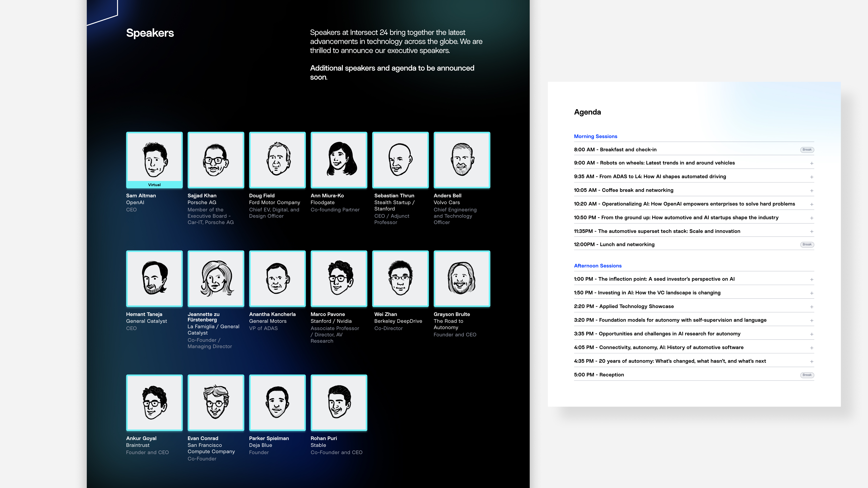
Task: Click the name Doug Field
Action: (262, 196)
